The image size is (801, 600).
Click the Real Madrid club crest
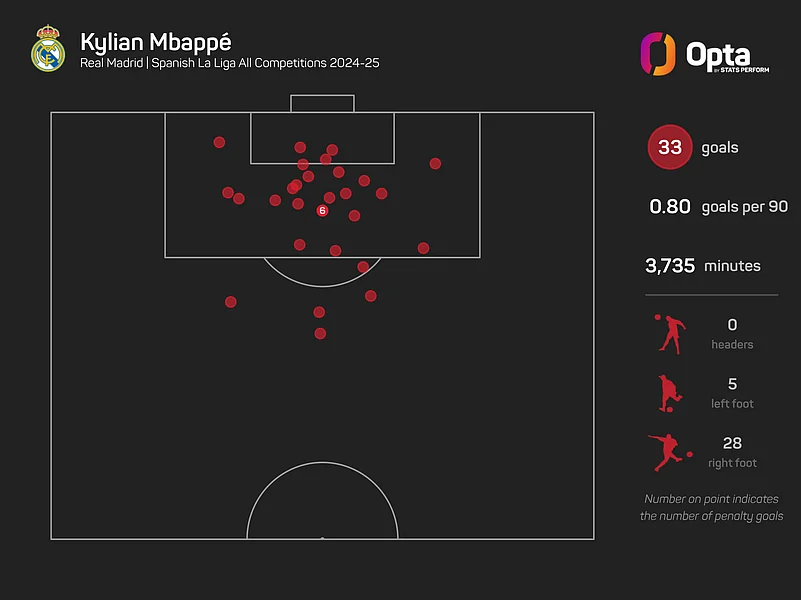click(47, 49)
